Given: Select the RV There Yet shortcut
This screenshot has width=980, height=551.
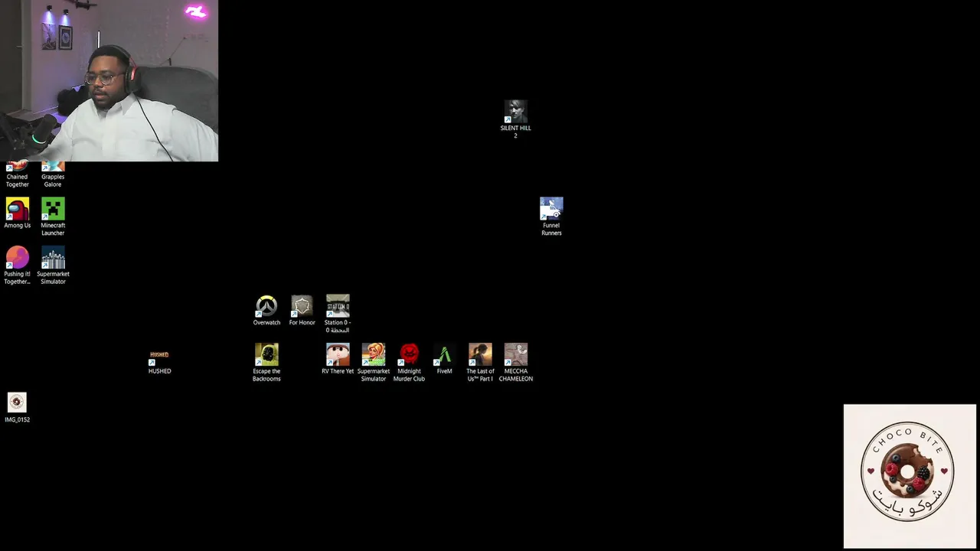Looking at the screenshot, I should (x=338, y=358).
